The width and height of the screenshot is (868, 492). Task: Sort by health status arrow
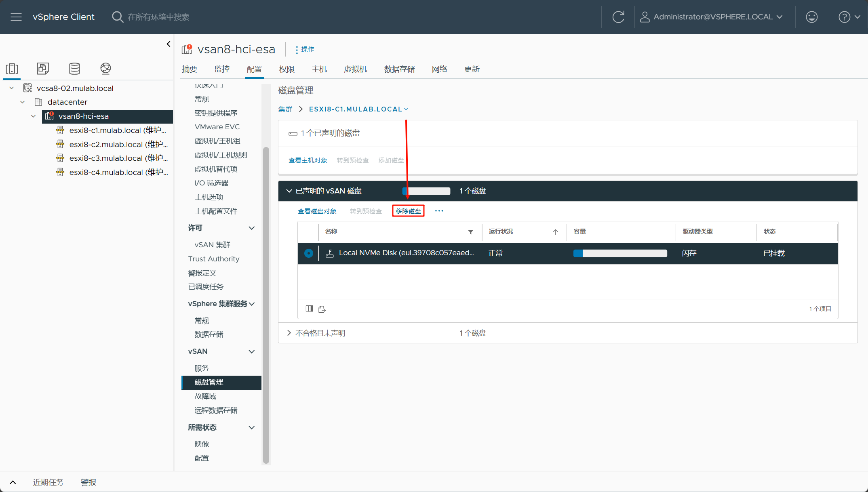pyautogui.click(x=556, y=232)
